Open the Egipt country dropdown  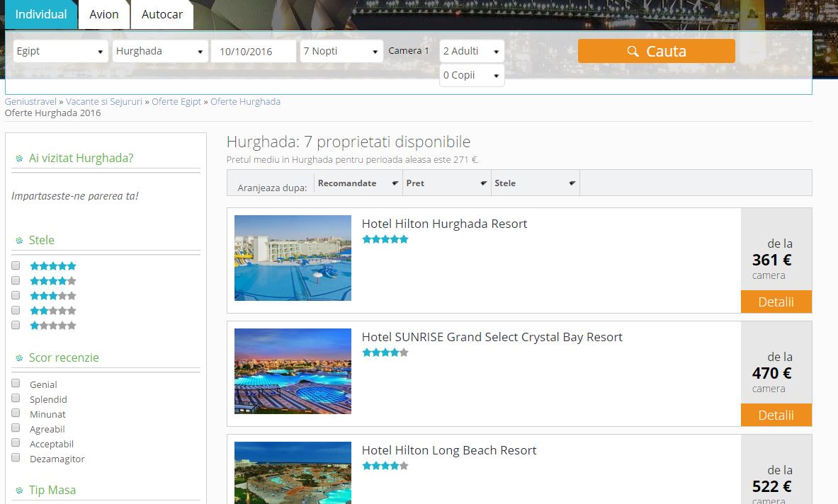(x=60, y=51)
